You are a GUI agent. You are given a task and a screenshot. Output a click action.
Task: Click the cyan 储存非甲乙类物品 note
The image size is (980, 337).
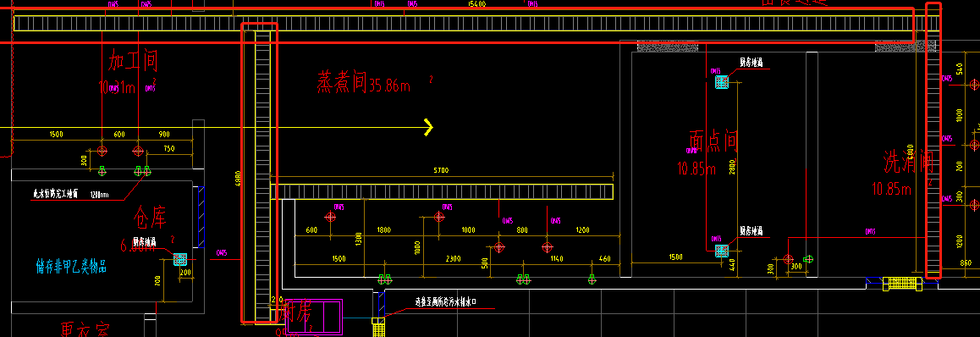tap(71, 268)
